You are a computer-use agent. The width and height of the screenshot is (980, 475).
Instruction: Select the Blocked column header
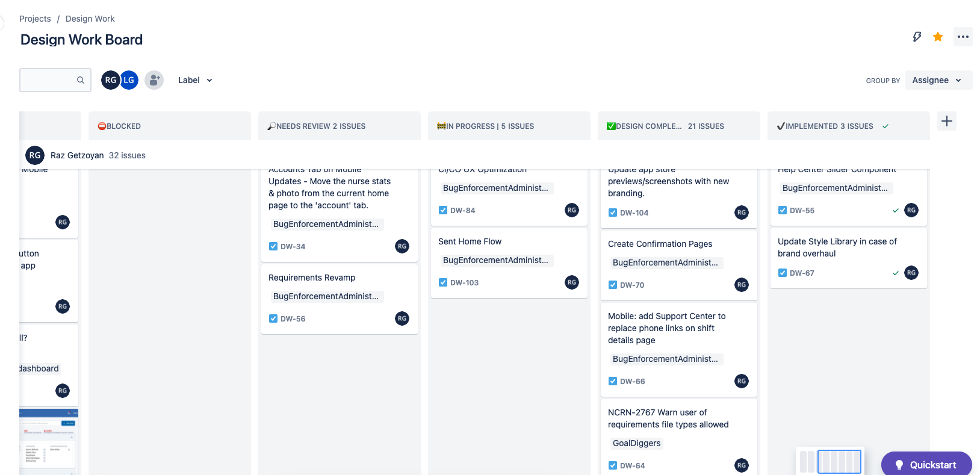coord(169,126)
